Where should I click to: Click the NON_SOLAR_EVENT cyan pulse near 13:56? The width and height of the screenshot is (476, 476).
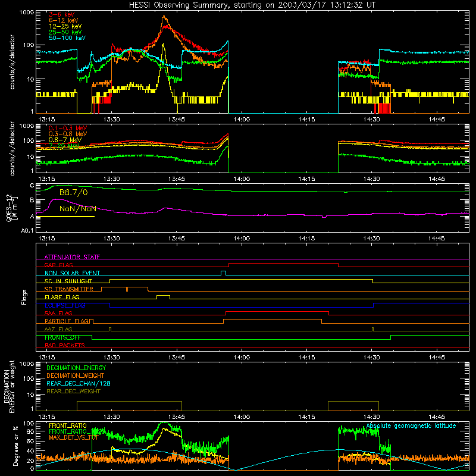coord(224,271)
